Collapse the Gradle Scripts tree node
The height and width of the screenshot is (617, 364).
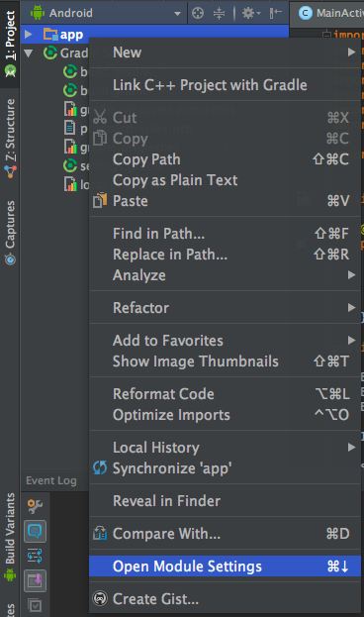29,52
